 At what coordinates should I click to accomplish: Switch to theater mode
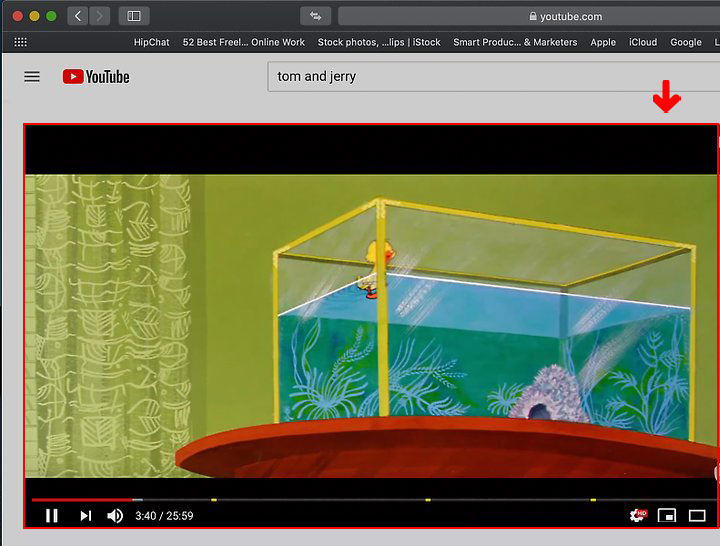[697, 516]
